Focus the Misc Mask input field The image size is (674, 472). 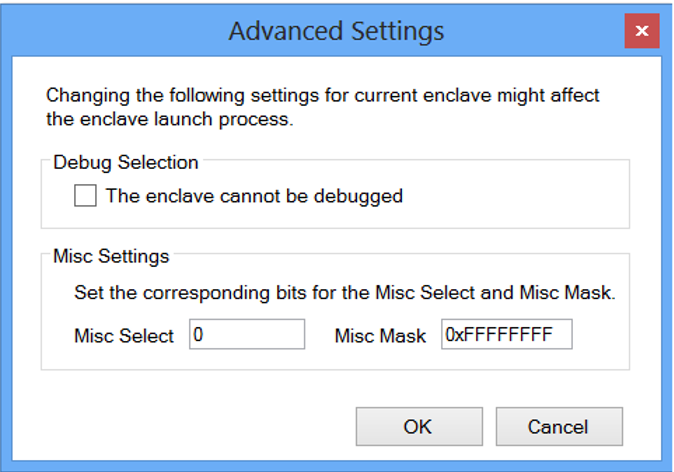tap(506, 335)
